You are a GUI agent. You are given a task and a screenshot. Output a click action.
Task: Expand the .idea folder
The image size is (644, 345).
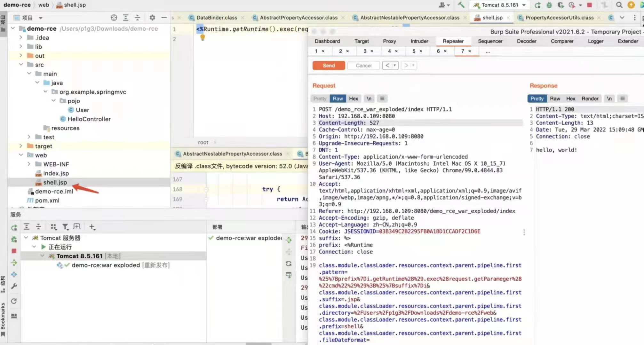point(21,37)
